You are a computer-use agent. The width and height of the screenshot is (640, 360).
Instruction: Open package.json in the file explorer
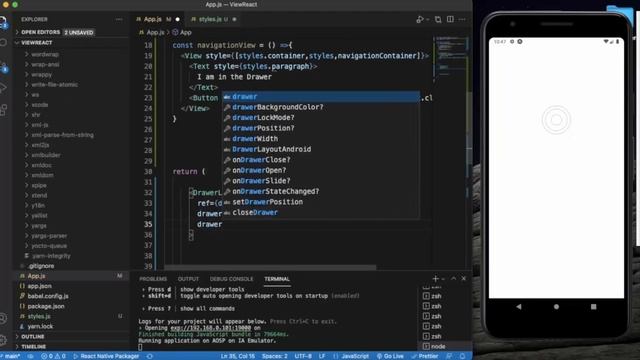(x=46, y=307)
